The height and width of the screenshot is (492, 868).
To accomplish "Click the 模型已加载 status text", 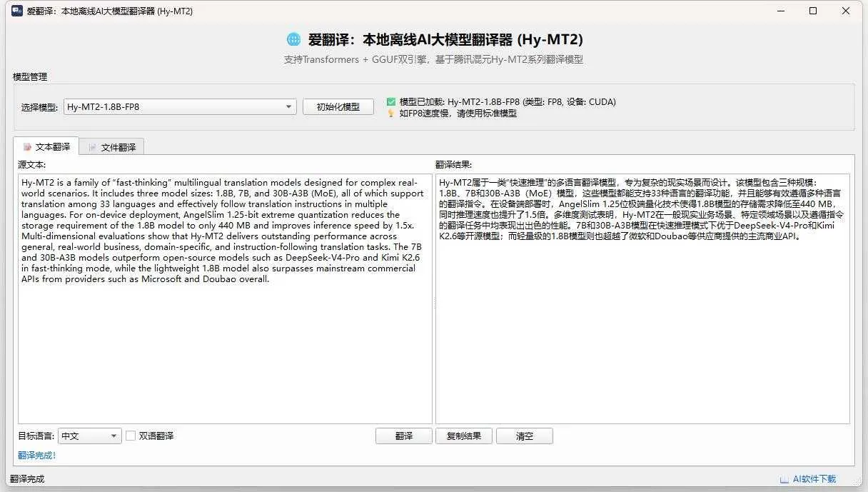I will coord(508,101).
